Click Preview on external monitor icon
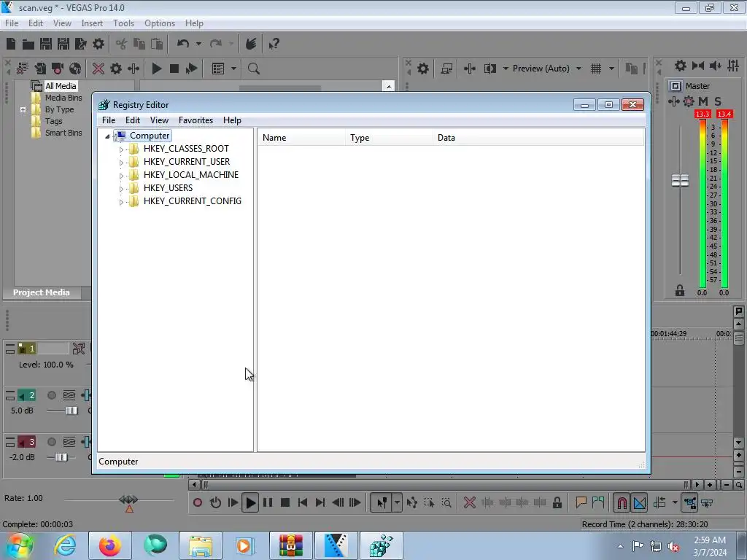 [447, 69]
